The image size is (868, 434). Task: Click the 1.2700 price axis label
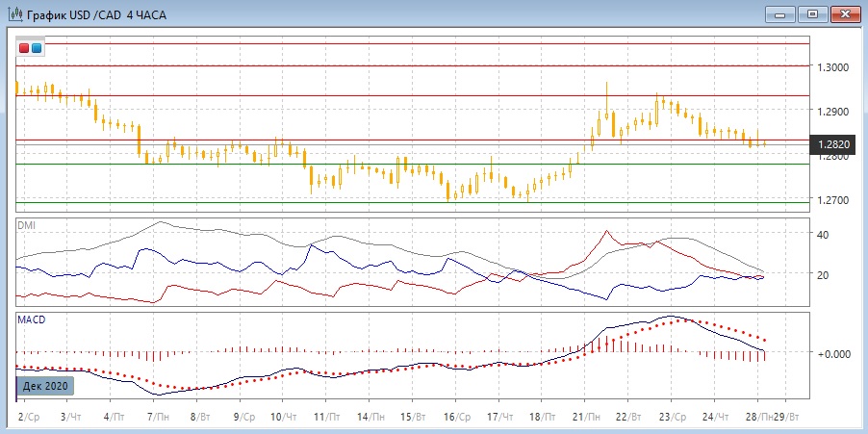(x=832, y=200)
